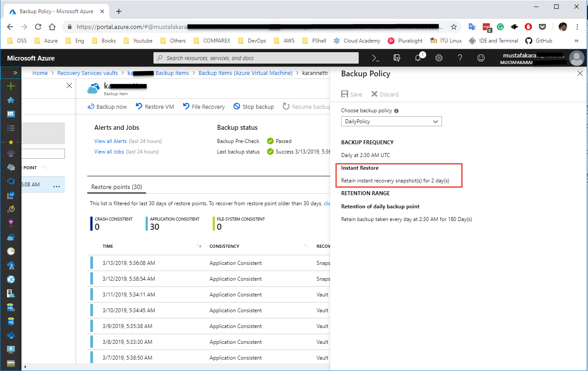Open the notifications bell

click(418, 58)
